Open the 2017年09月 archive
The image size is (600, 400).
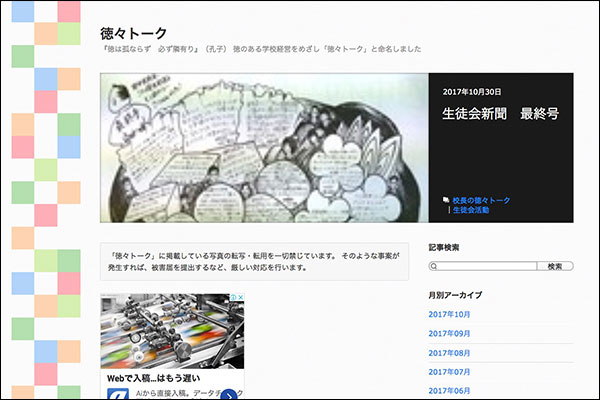(449, 333)
